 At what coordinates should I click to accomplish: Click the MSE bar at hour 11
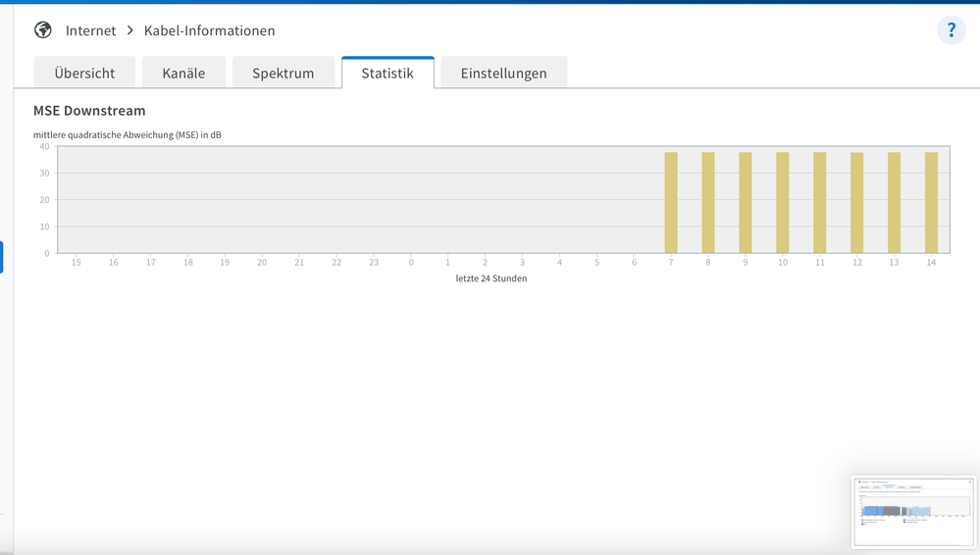pyautogui.click(x=819, y=203)
